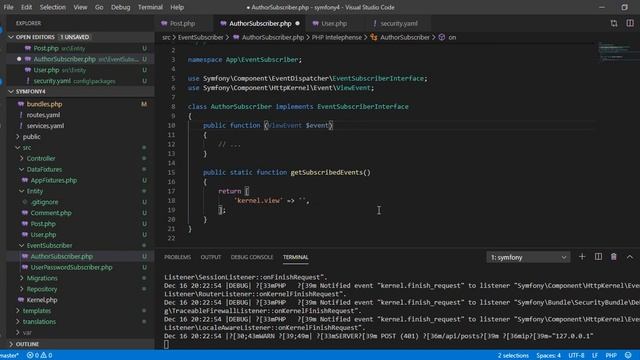Maximize the panel with chevron up icon
Screen dimensions: 640x360
[x=629, y=257]
